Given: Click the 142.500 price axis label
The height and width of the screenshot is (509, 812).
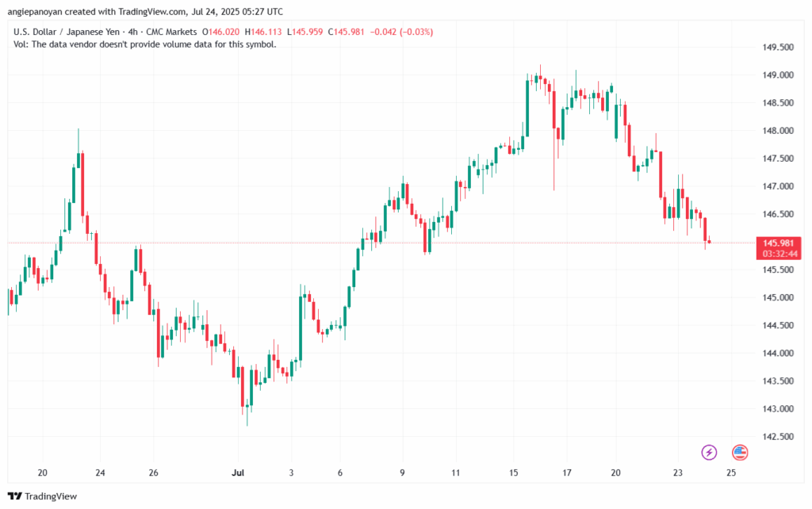Looking at the screenshot, I should [x=778, y=437].
